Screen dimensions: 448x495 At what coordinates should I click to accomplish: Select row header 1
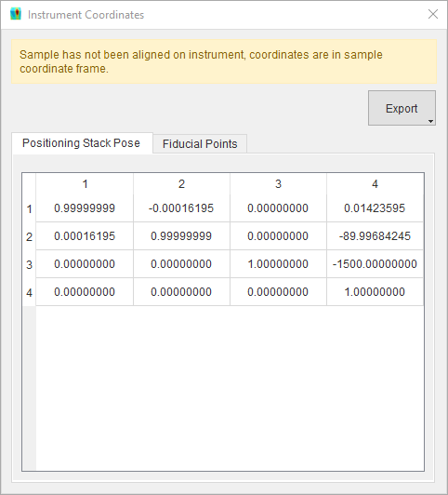pos(29,208)
